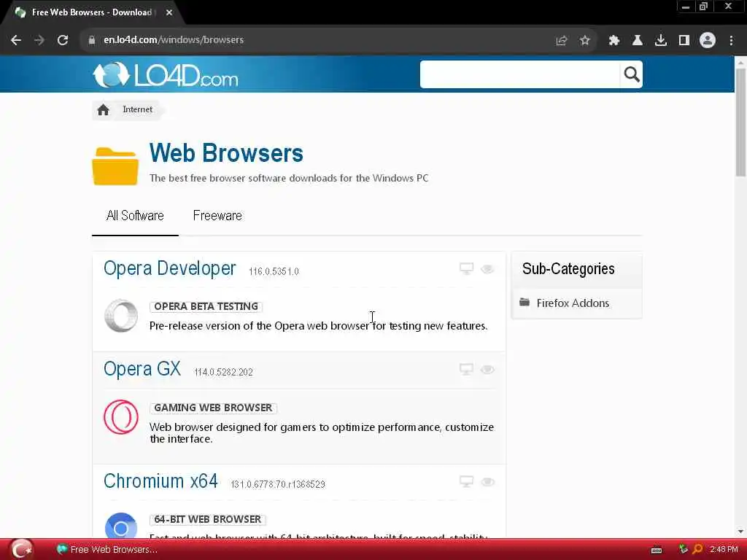The image size is (747, 560).
Task: Click the Opera GX description text
Action: coord(322,433)
